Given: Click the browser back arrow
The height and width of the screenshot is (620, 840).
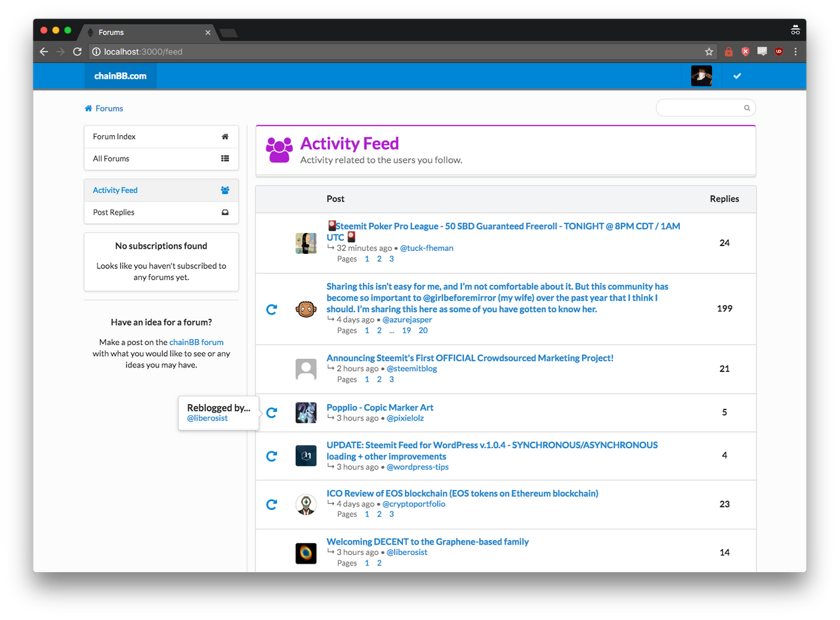Looking at the screenshot, I should click(44, 52).
